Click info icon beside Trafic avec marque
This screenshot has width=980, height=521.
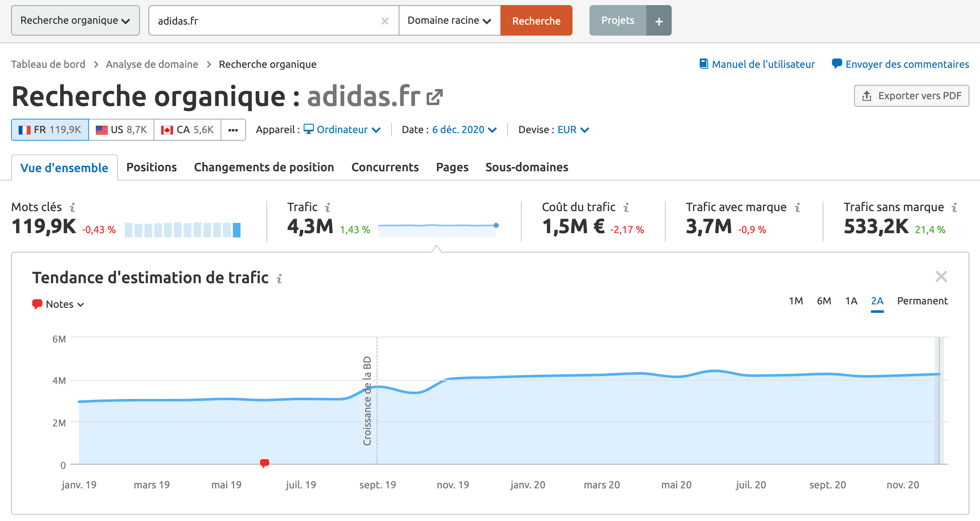(797, 207)
